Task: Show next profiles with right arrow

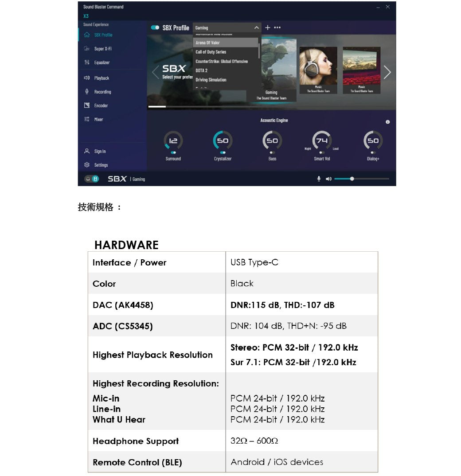Action: [387, 72]
